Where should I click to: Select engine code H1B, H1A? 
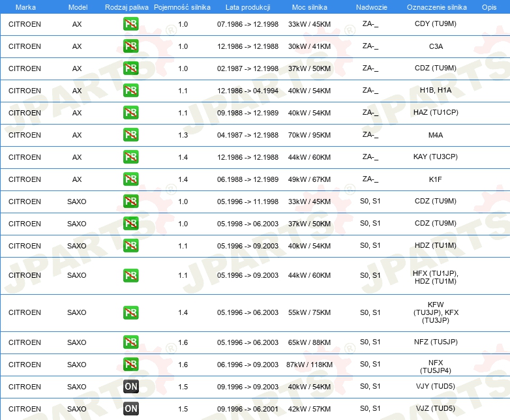(436, 90)
